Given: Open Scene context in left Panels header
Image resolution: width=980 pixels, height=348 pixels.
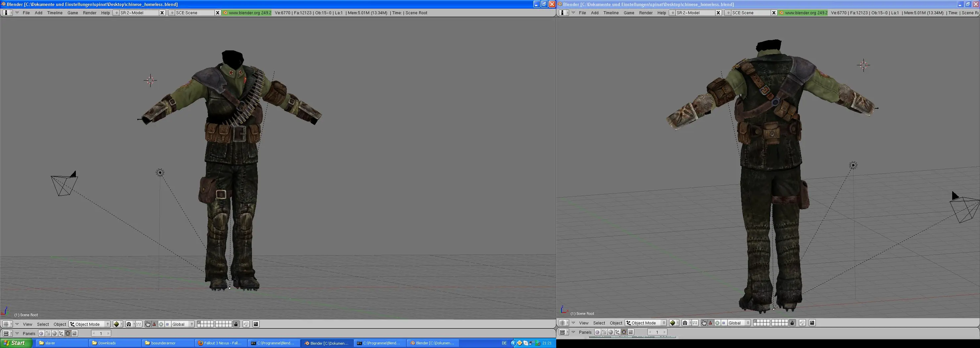Looking at the screenshot, I should coord(74,333).
